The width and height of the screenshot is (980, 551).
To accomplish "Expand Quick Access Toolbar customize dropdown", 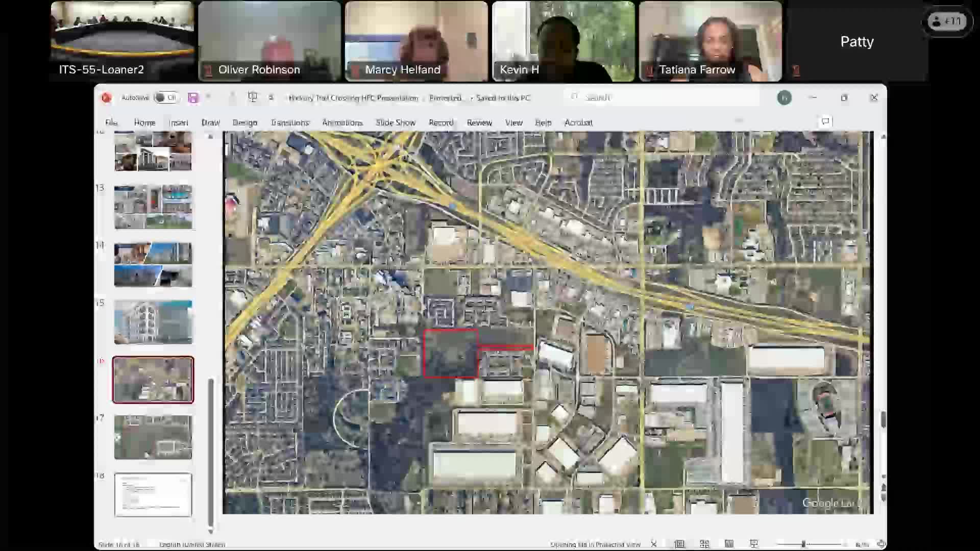I will 271,97.
